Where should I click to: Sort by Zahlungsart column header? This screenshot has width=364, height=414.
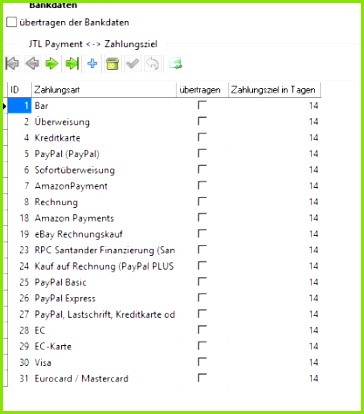click(104, 90)
